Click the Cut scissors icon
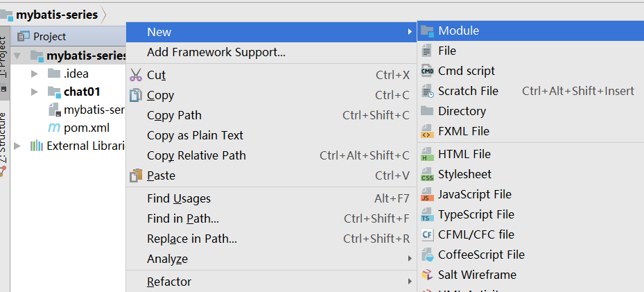 tap(136, 75)
